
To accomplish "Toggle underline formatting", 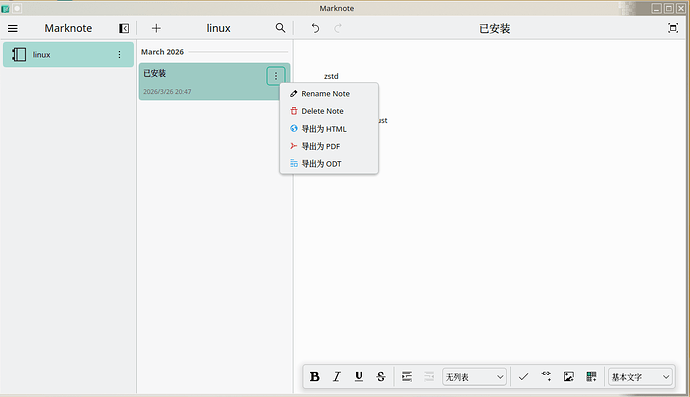I will pyautogui.click(x=359, y=377).
